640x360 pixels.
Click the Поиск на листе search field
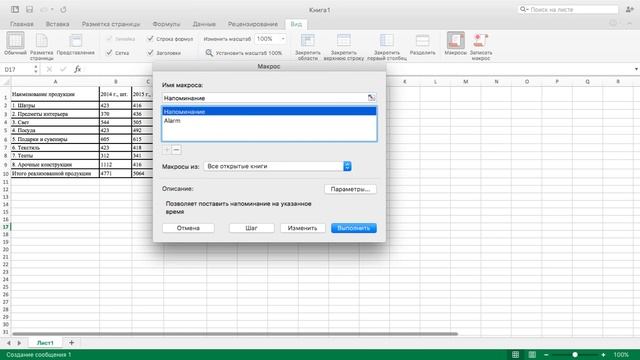[569, 9]
